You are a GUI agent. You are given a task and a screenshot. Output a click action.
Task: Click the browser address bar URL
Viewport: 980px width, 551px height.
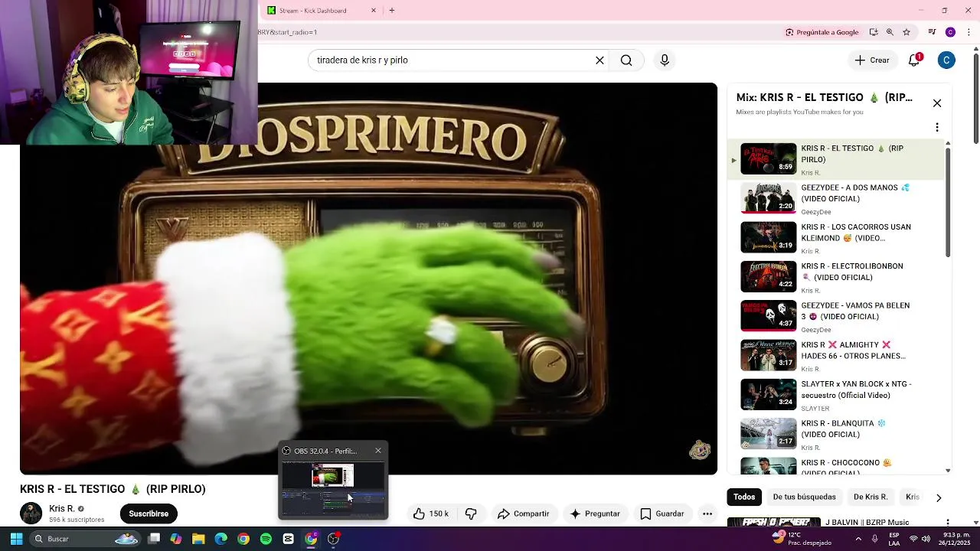coord(288,32)
